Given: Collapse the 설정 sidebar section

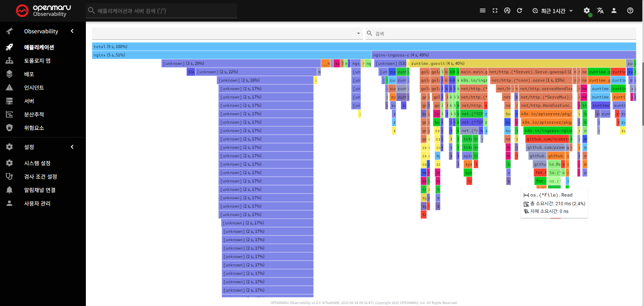Looking at the screenshot, I should [72, 147].
